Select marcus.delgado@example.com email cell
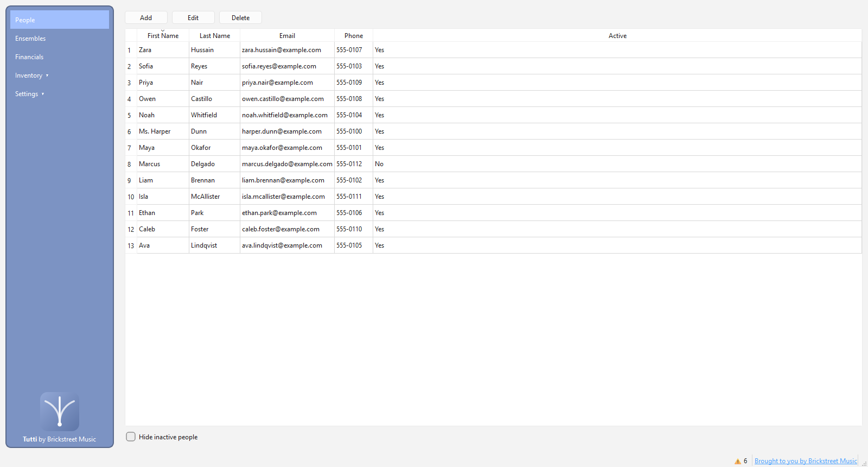The height and width of the screenshot is (467, 868). click(287, 164)
